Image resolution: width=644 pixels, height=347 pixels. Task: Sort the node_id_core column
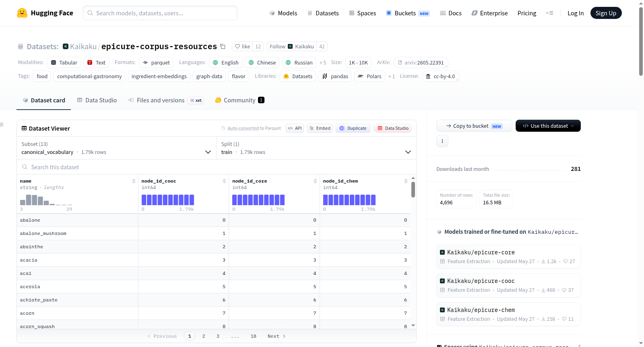point(315,181)
